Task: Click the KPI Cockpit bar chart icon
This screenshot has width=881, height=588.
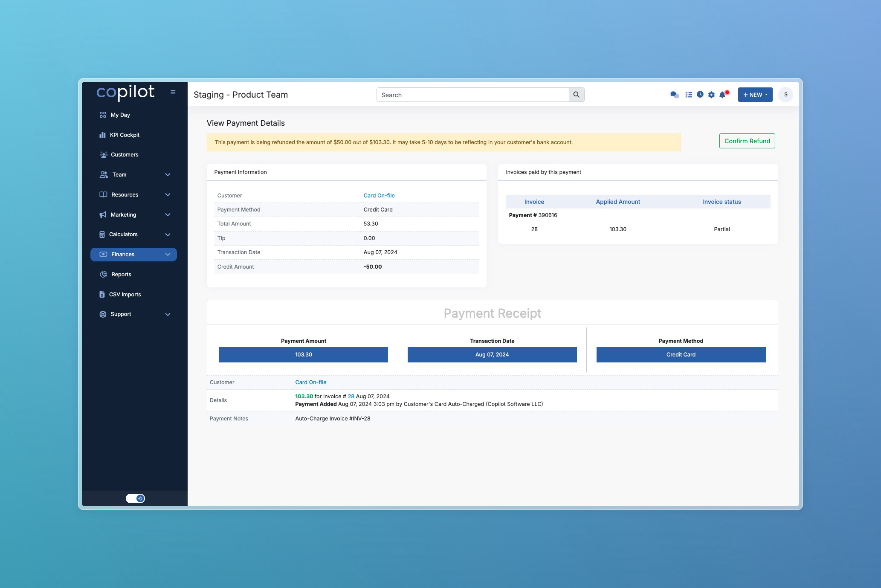Action: (102, 135)
